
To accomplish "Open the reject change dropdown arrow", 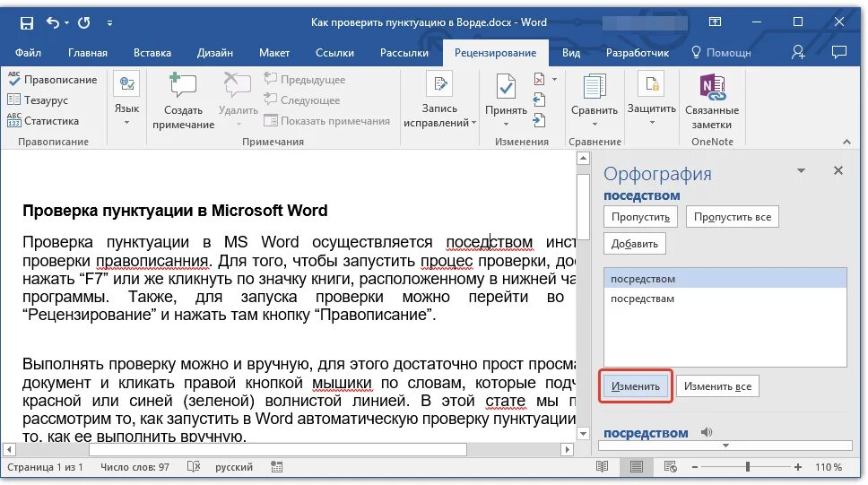I will tap(554, 79).
